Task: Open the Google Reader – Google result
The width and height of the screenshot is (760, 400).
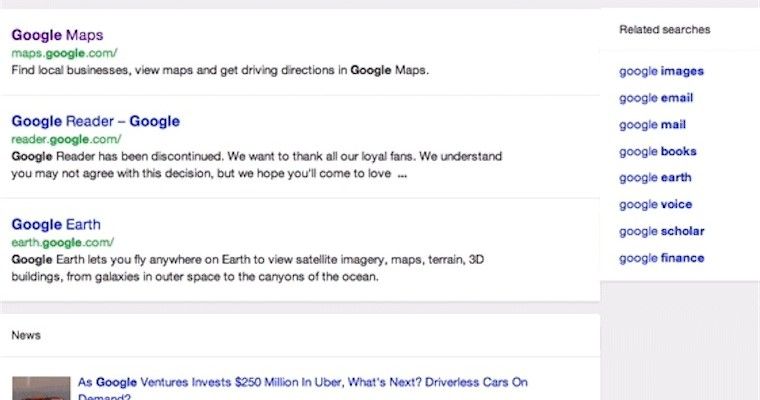Action: [x=95, y=121]
